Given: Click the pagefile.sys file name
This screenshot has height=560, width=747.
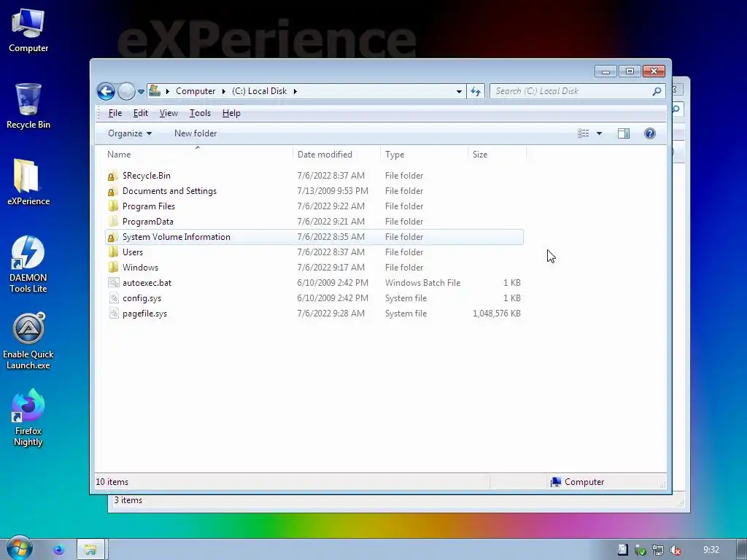Looking at the screenshot, I should coord(145,314).
